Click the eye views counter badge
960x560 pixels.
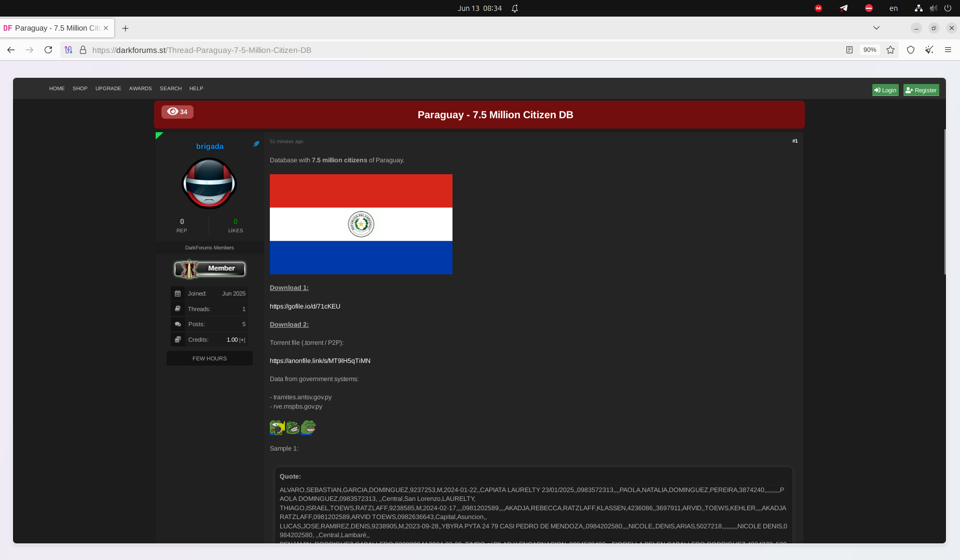pos(177,112)
